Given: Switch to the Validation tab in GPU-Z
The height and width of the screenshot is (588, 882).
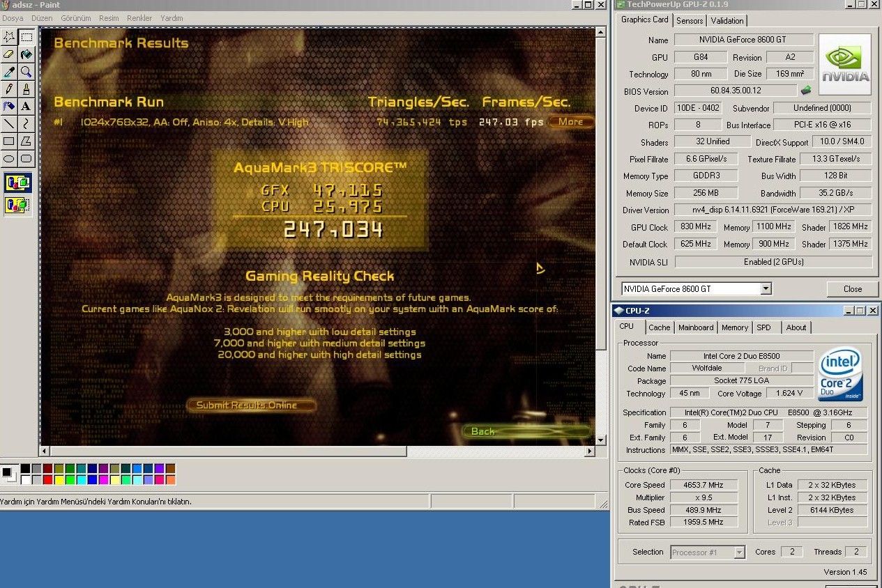Looking at the screenshot, I should click(727, 21).
